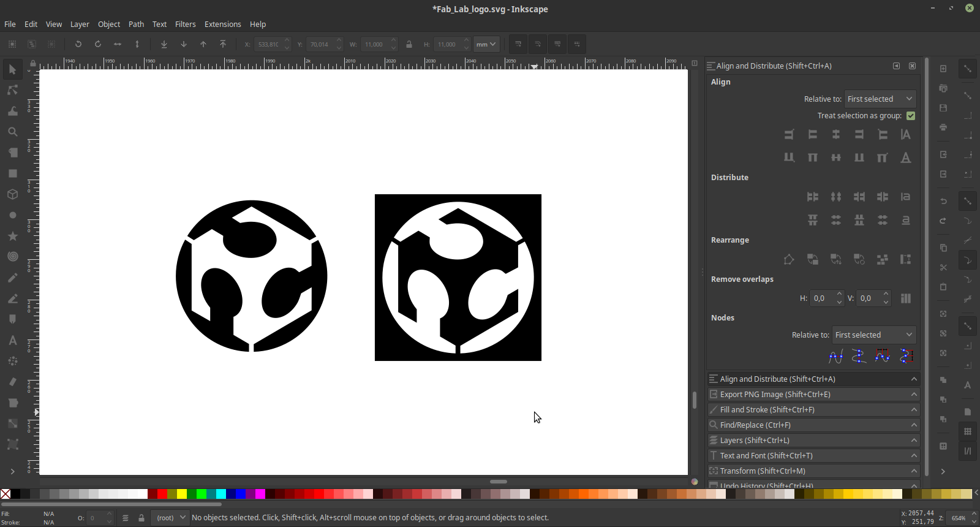This screenshot has width=980, height=527.
Task: Toggle move gradients with objects option
Action: coord(557,44)
